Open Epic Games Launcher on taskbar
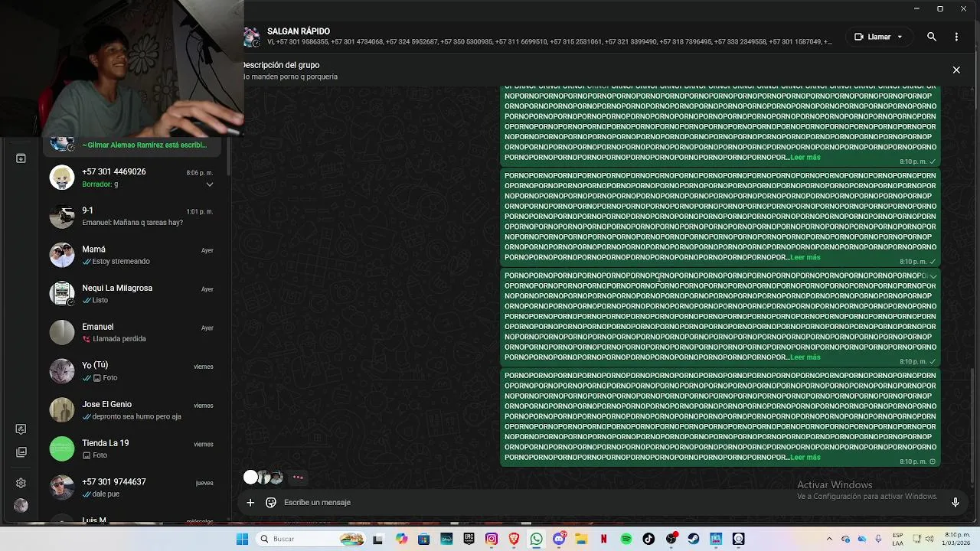The width and height of the screenshot is (980, 551). pyautogui.click(x=469, y=539)
